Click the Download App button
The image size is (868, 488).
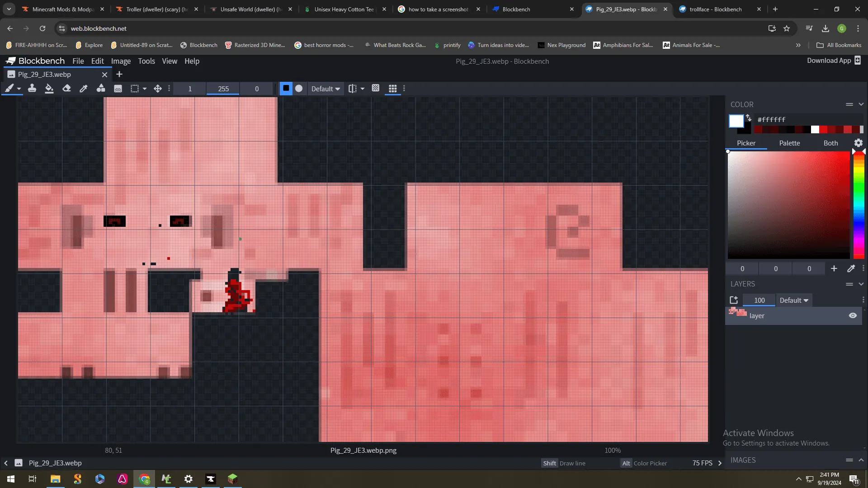tap(830, 60)
